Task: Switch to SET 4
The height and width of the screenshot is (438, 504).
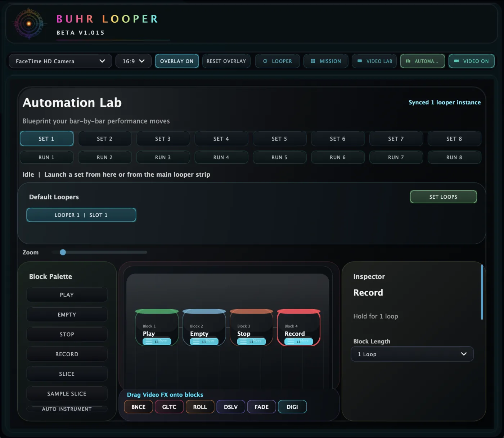Action: click(221, 139)
